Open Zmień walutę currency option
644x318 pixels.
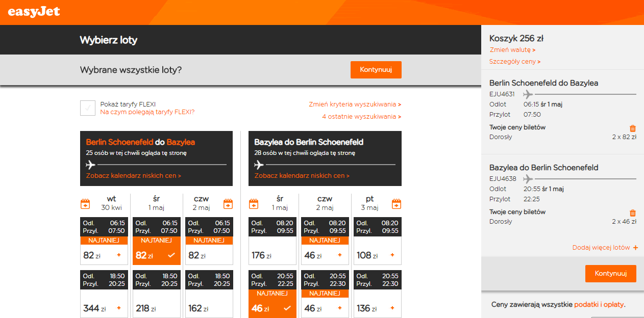tap(512, 50)
